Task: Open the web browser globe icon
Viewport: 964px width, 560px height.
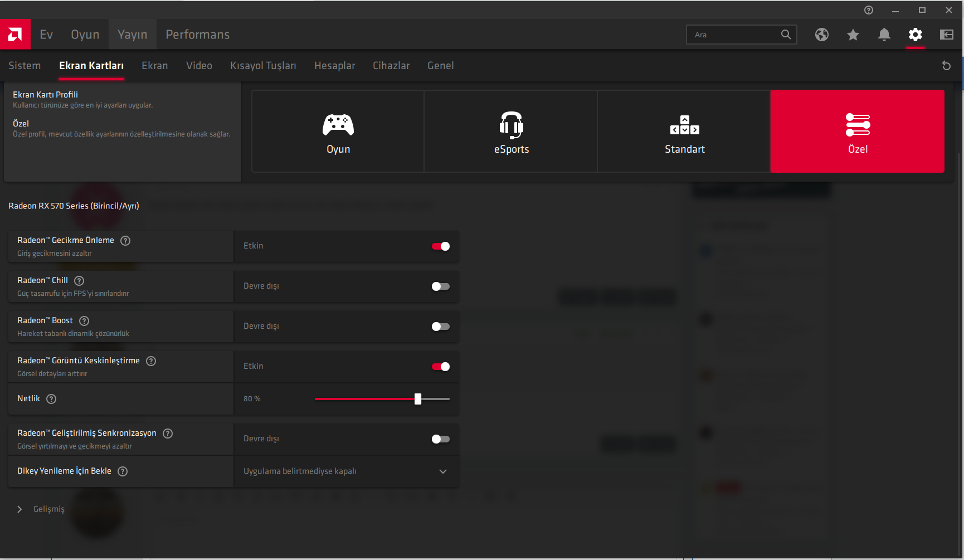Action: 821,35
